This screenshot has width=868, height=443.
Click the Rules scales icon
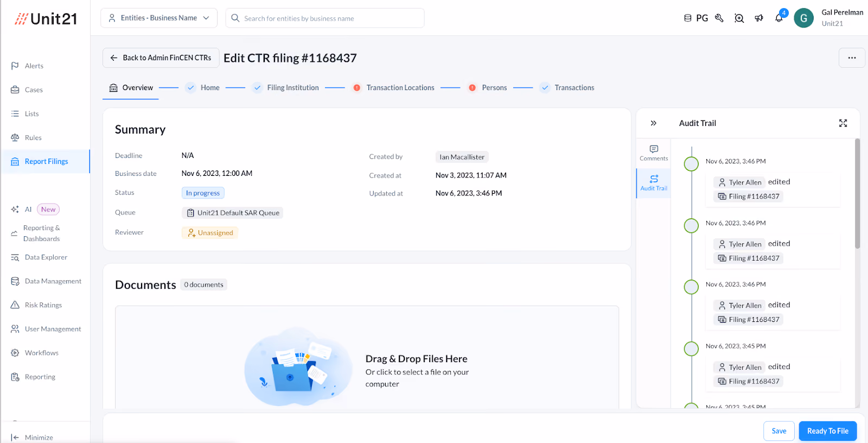coord(15,137)
